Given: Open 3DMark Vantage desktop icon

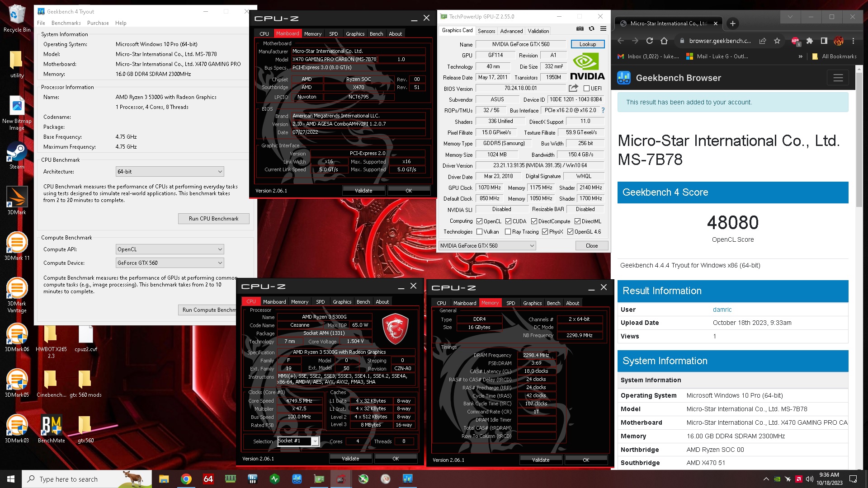Looking at the screenshot, I should [17, 296].
